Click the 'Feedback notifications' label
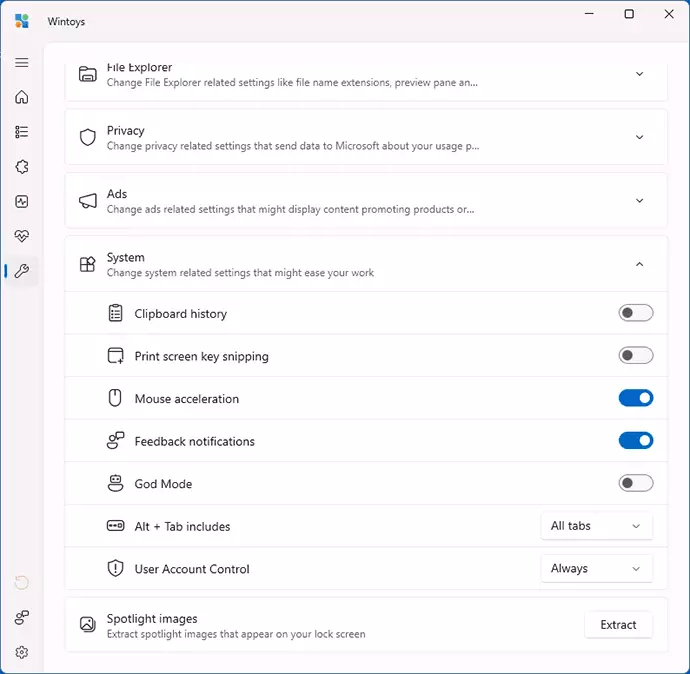Image resolution: width=690 pixels, height=674 pixels. pyautogui.click(x=195, y=441)
